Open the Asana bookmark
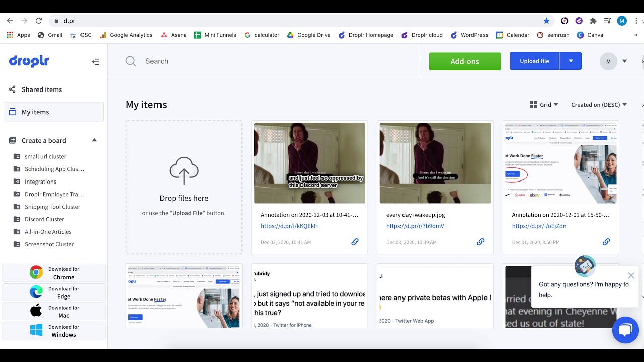Viewport: 644px width, 362px height. [x=173, y=35]
